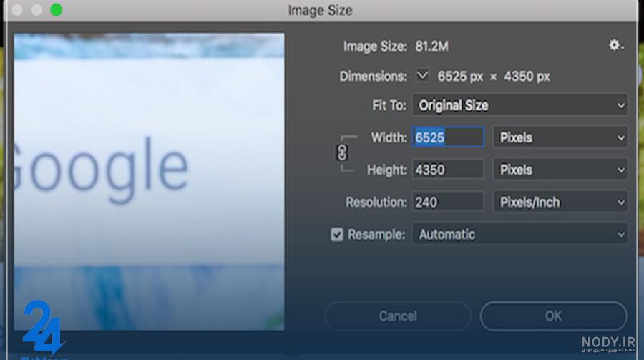Click the OK button
Image resolution: width=644 pixels, height=360 pixels.
point(553,316)
